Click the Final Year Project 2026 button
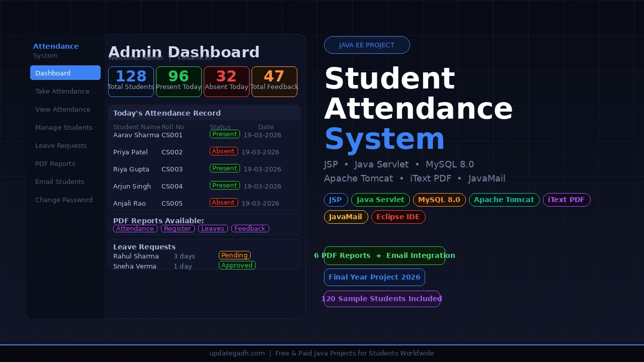Viewport: 644px width, 362px height. click(374, 277)
